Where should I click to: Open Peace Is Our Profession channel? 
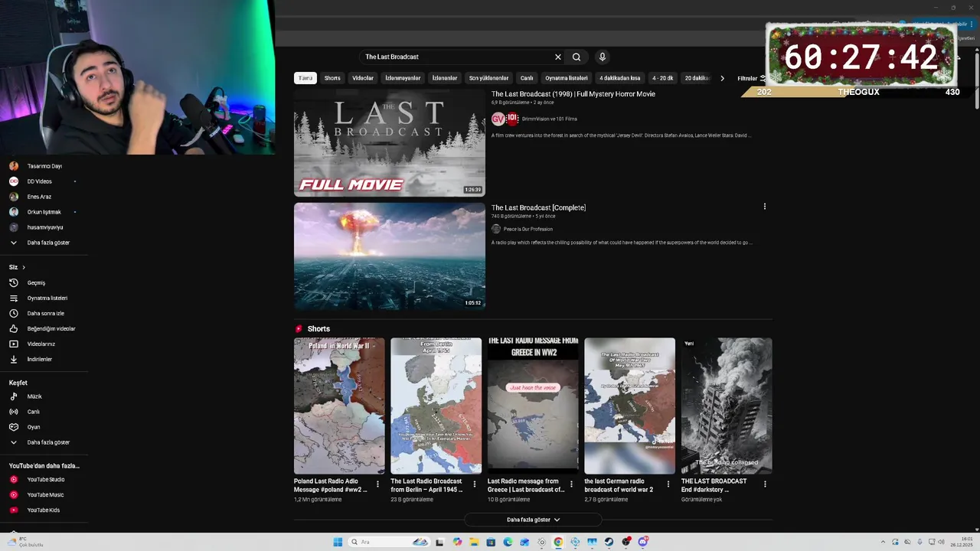pyautogui.click(x=528, y=229)
